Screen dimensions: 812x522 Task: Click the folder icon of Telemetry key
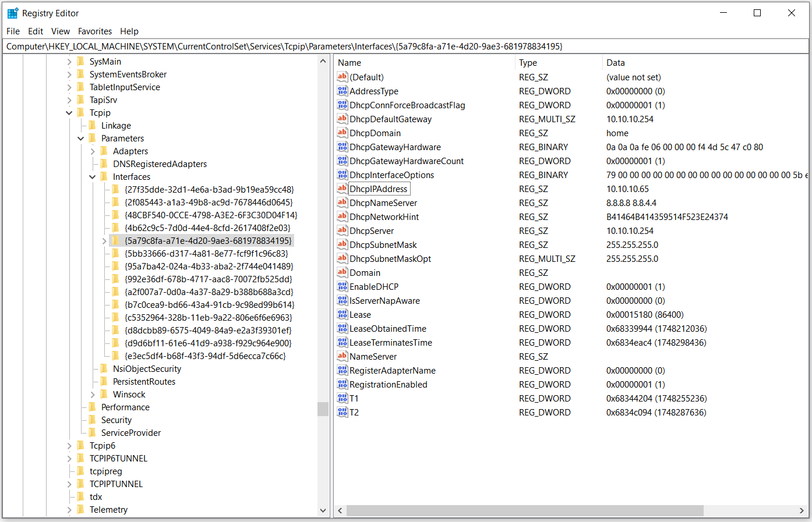[x=80, y=509]
